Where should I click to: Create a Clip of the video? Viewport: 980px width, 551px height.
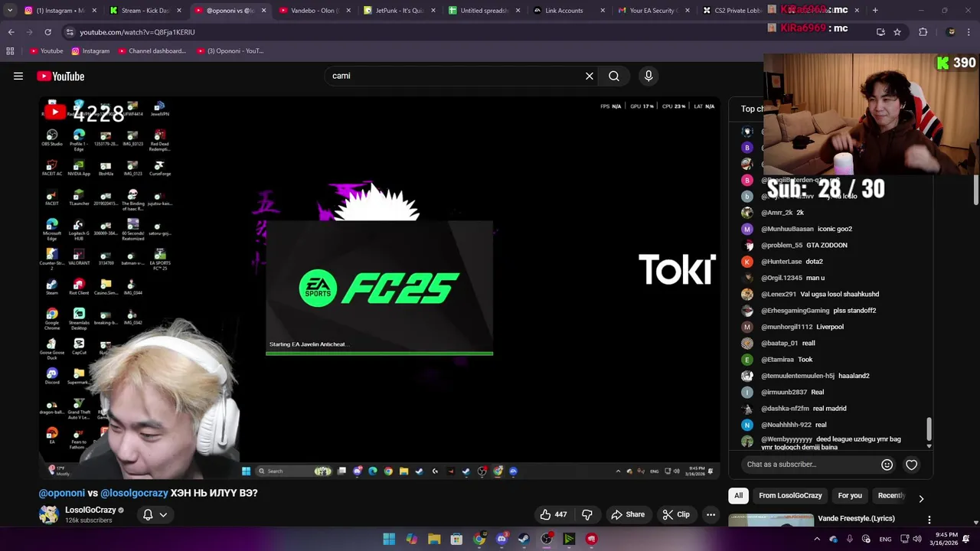(676, 514)
